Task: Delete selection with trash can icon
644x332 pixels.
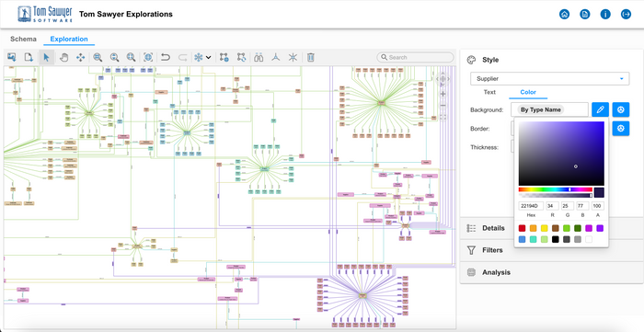Action: tap(311, 57)
